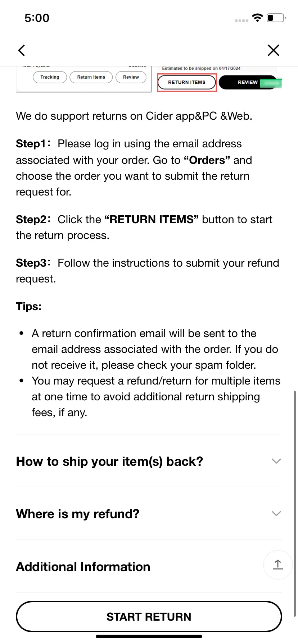
Task: Expand "How to ship your item(s) back?" chevron
Action: pyautogui.click(x=276, y=461)
